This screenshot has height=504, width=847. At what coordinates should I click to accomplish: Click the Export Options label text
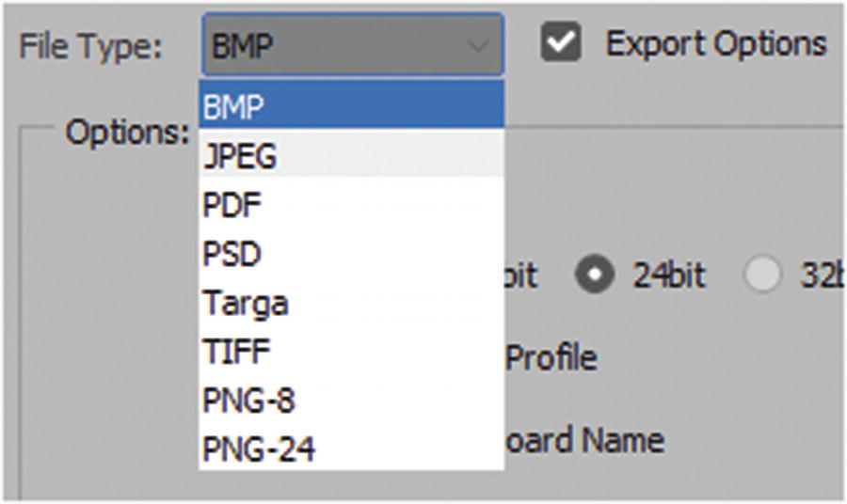pos(715,43)
